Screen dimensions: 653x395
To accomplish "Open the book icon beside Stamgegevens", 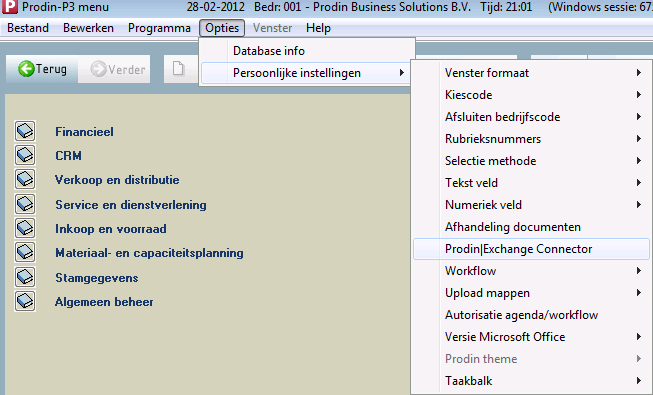I will [25, 277].
